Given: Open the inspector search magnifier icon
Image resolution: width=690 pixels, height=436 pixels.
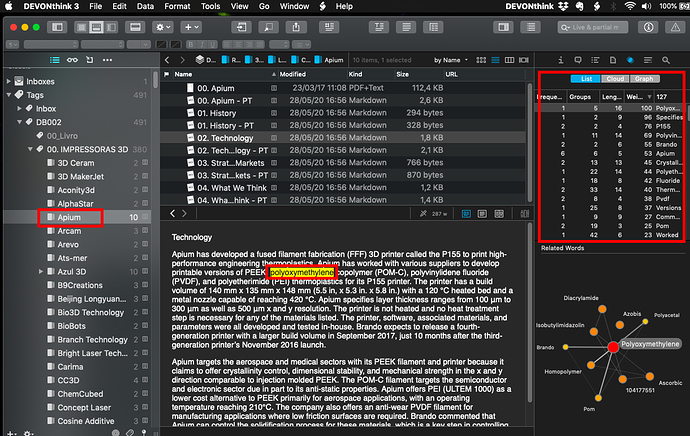Looking at the screenshot, I should point(666,60).
